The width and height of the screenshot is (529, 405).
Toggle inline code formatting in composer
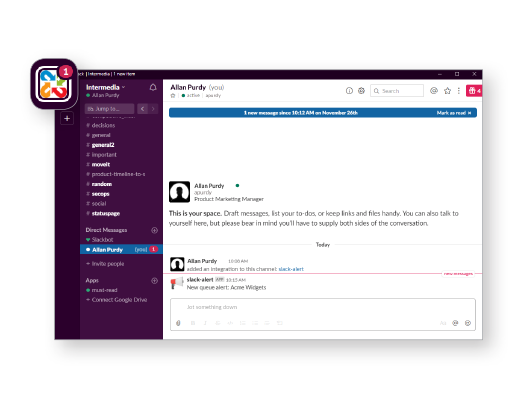(x=230, y=323)
